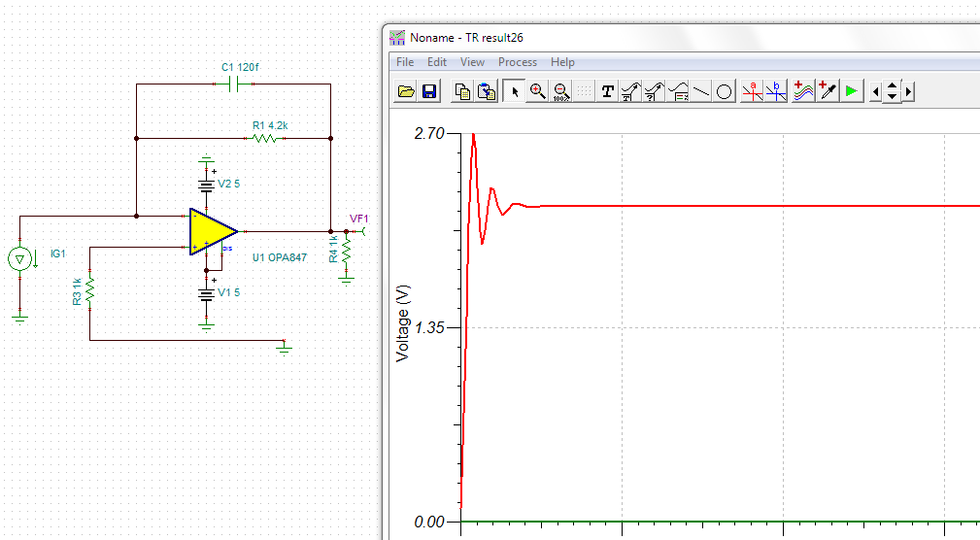Click the curve identify question-mark tool
The width and height of the screenshot is (980, 540).
click(x=654, y=91)
